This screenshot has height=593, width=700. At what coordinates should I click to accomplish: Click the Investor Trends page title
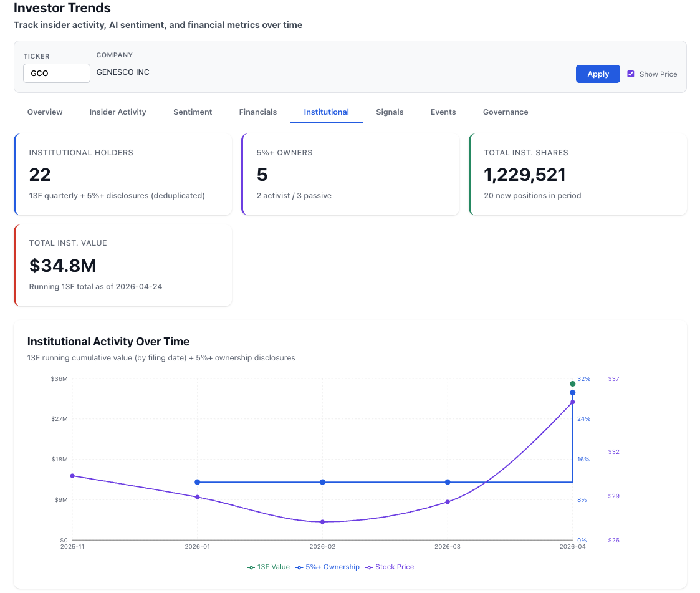click(62, 8)
